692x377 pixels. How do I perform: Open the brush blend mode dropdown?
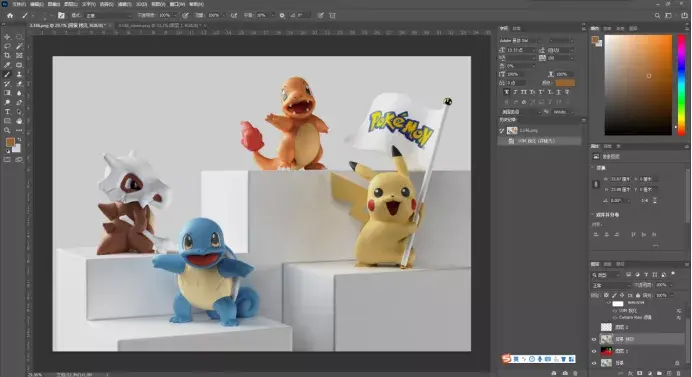coord(107,15)
